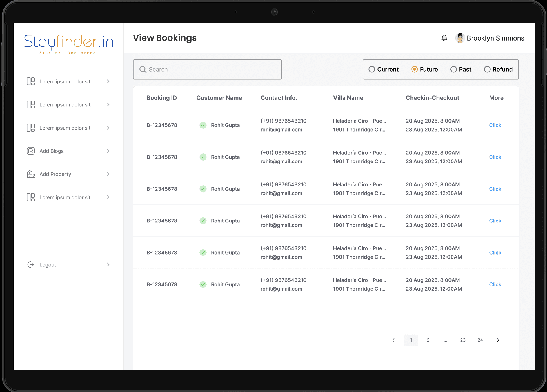Click the verified badge next to first Rohit Gupta

coord(203,125)
